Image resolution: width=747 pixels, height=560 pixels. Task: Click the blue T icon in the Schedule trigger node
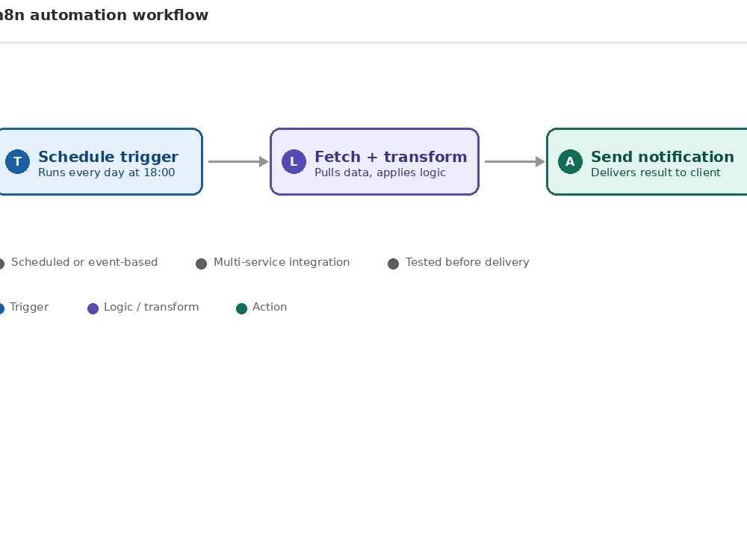coord(18,161)
